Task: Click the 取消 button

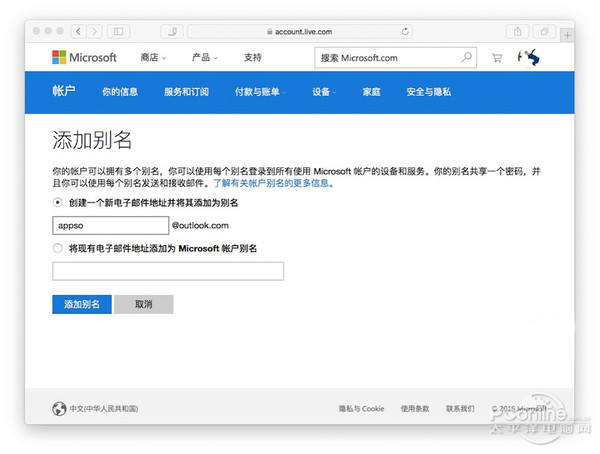Action: click(143, 304)
